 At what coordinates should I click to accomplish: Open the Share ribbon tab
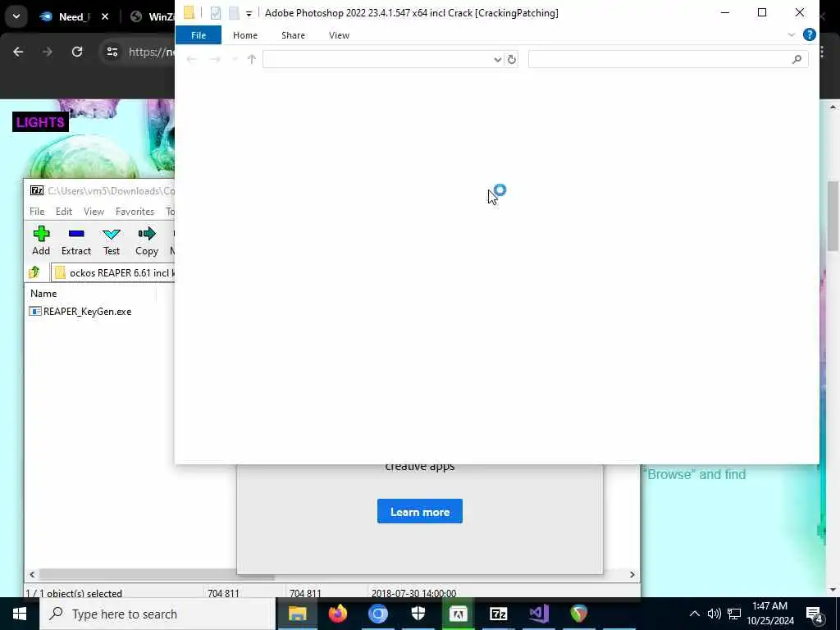pos(293,35)
